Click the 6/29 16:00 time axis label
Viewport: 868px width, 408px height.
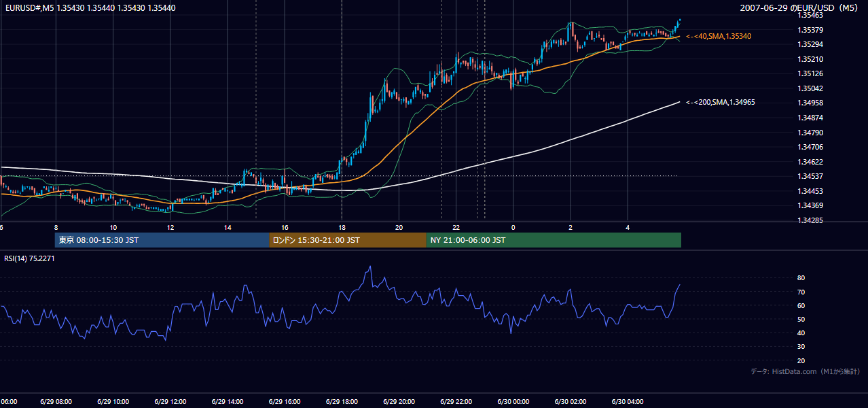pyautogui.click(x=284, y=402)
